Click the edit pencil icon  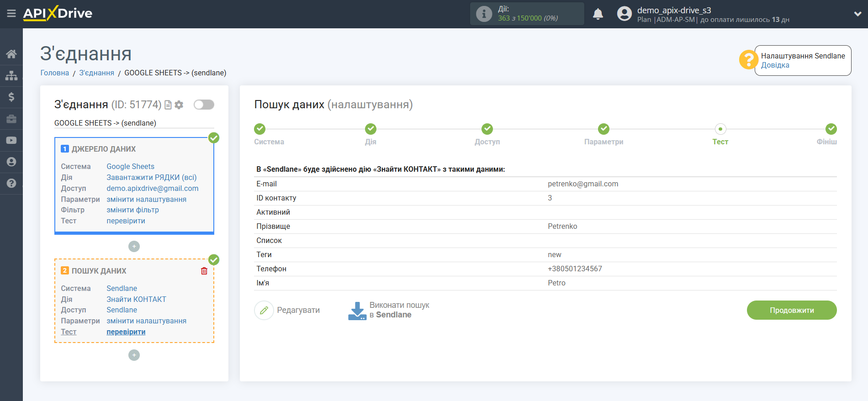click(x=264, y=311)
